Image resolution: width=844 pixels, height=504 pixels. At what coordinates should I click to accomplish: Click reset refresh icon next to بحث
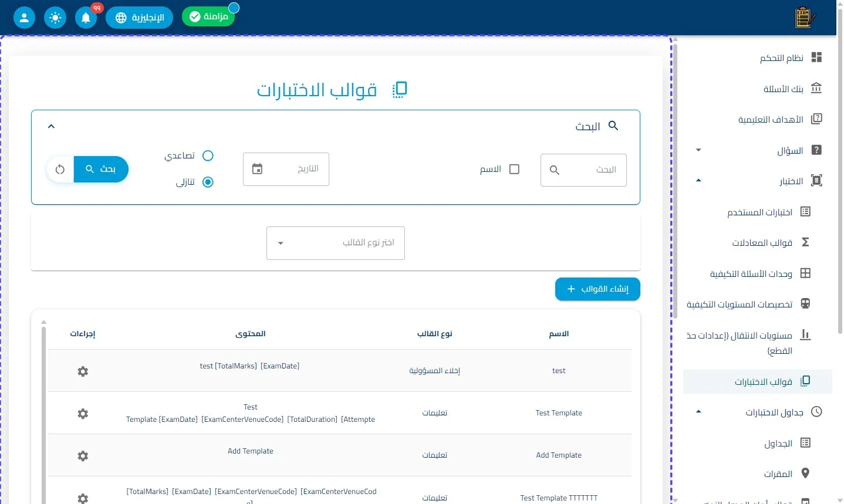coord(60,170)
